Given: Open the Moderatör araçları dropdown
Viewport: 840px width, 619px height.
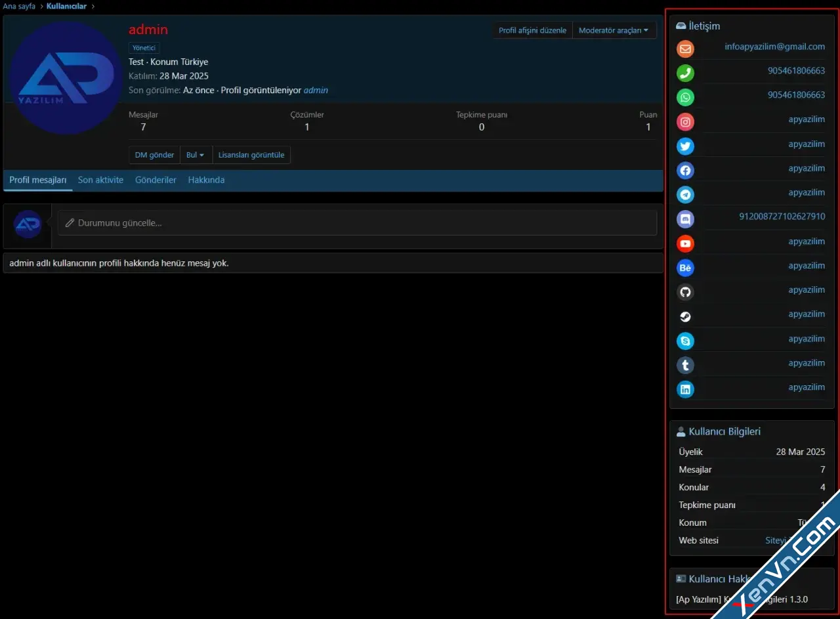Looking at the screenshot, I should coord(614,30).
